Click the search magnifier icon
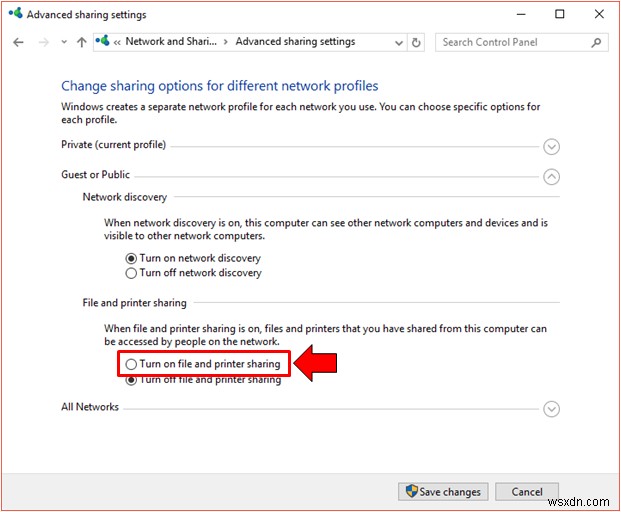621x512 pixels. [596, 42]
